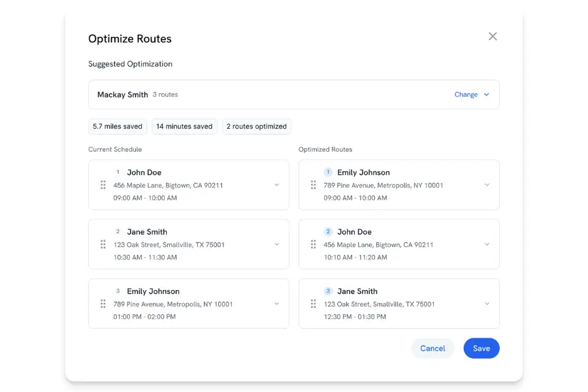Click the Suggested Optimization heading
Screen dimensions: 588x392
pyautogui.click(x=130, y=64)
